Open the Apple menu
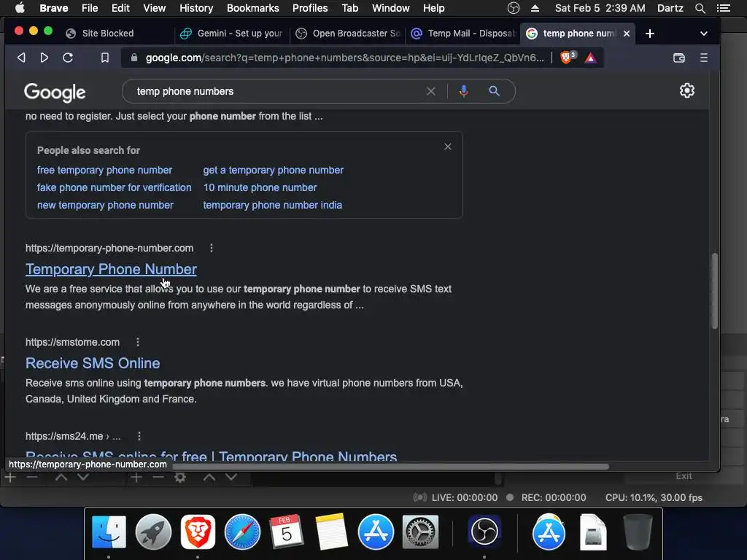The width and height of the screenshot is (747, 560). [20, 8]
